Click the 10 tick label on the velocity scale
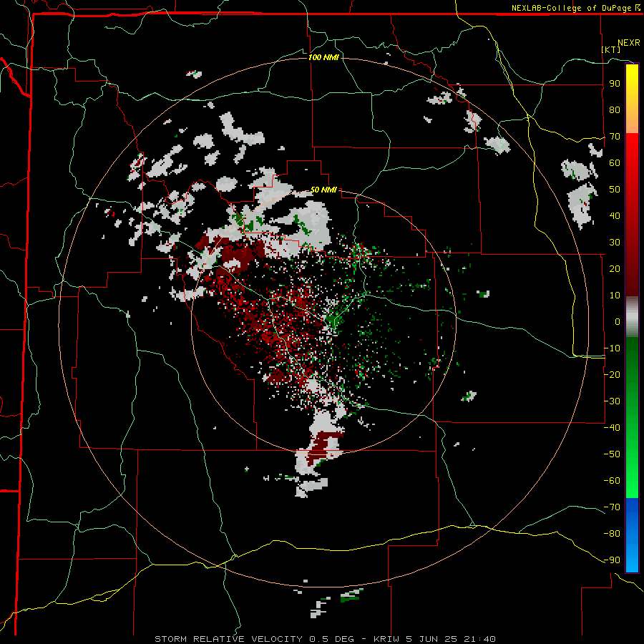 615,296
